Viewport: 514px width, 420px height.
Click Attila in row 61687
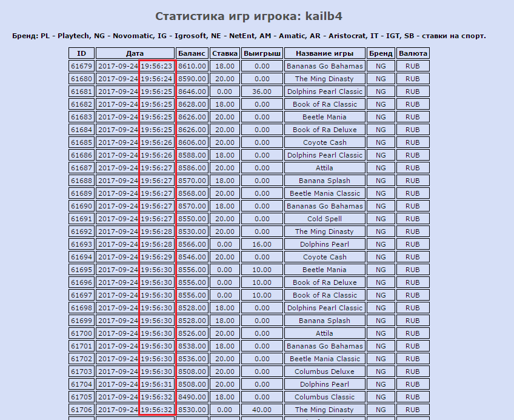pyautogui.click(x=325, y=168)
